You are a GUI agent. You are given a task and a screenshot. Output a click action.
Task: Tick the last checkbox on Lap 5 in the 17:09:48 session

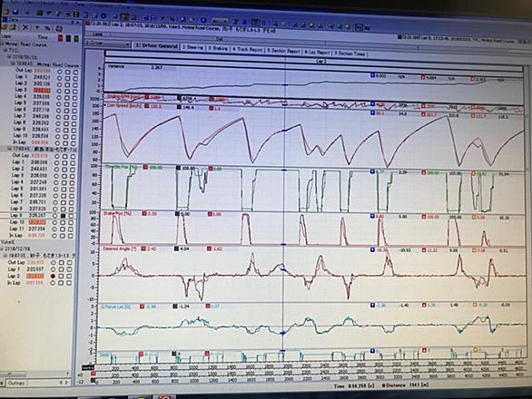(72, 190)
